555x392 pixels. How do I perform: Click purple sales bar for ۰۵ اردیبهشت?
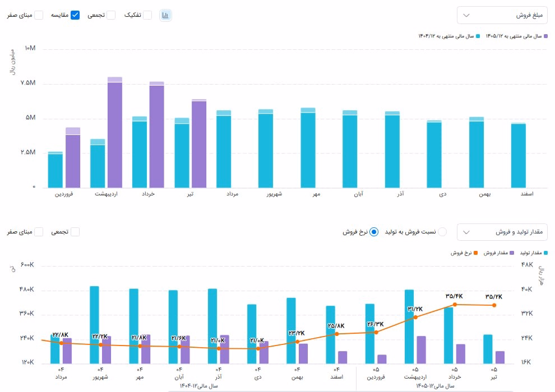pyautogui.click(x=421, y=350)
